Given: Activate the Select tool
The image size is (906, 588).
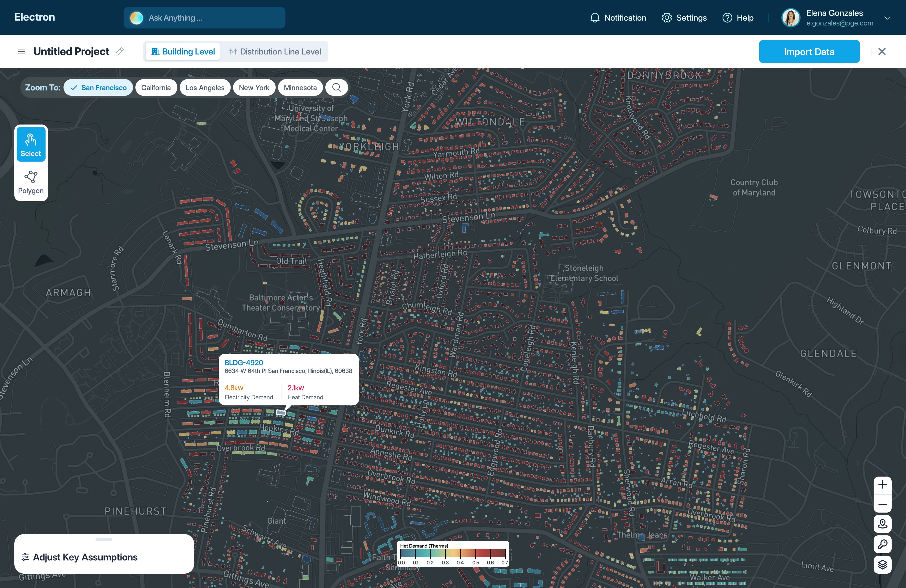Looking at the screenshot, I should click(31, 145).
